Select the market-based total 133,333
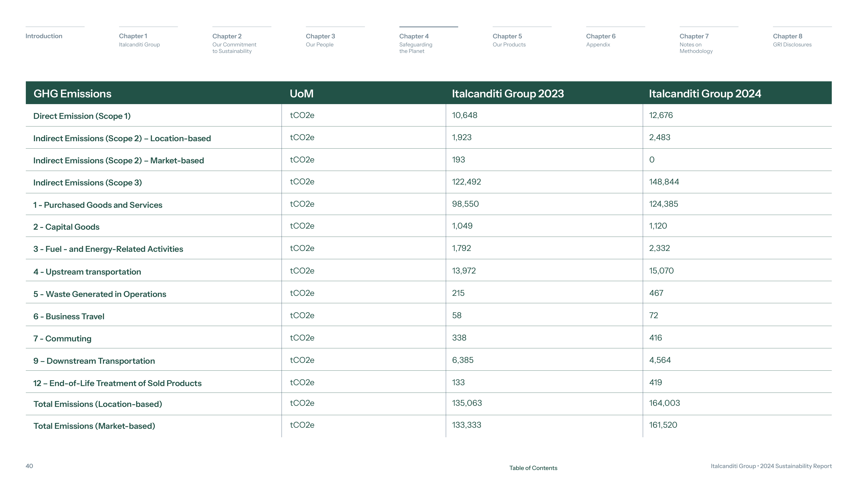The width and height of the screenshot is (868, 488). point(466,425)
